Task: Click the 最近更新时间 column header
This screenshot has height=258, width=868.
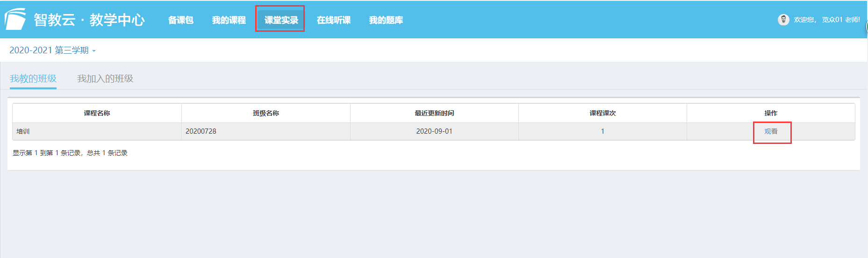Action: tap(434, 113)
